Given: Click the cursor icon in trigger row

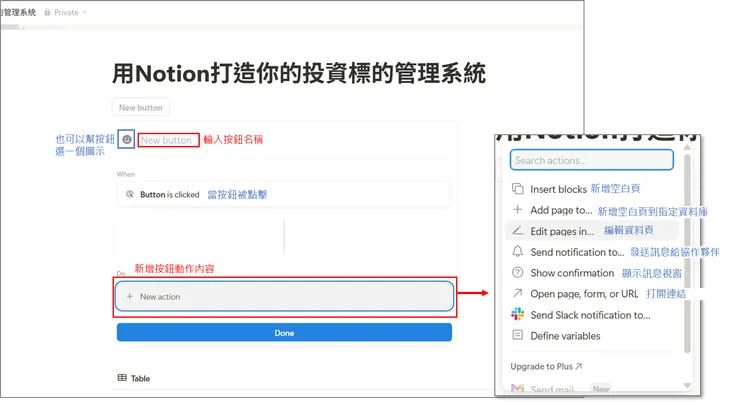Looking at the screenshot, I should point(130,194).
